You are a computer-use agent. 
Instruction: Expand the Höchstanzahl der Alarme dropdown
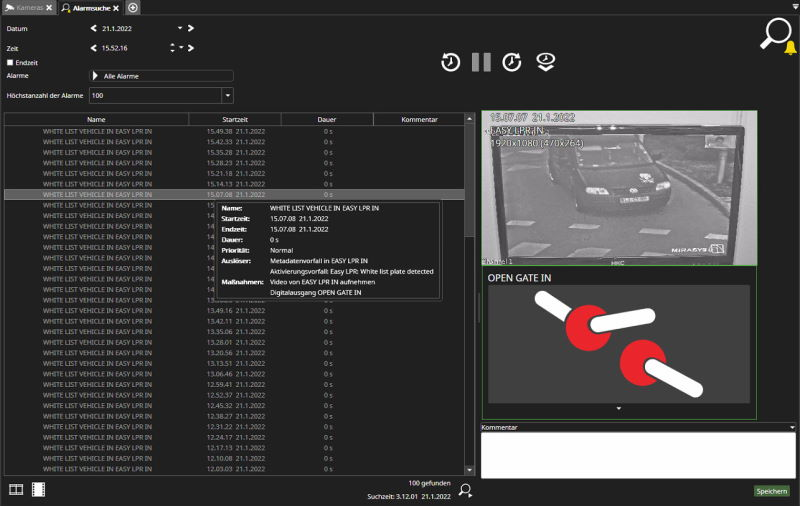227,96
